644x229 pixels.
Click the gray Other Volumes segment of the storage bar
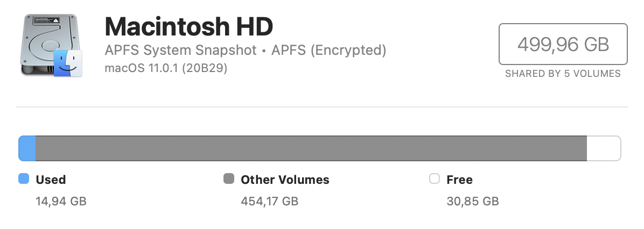pos(311,148)
